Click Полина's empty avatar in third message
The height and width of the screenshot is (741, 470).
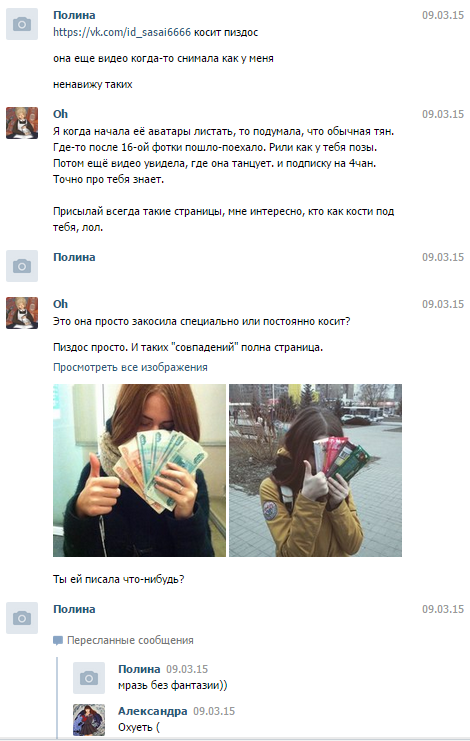click(x=22, y=266)
